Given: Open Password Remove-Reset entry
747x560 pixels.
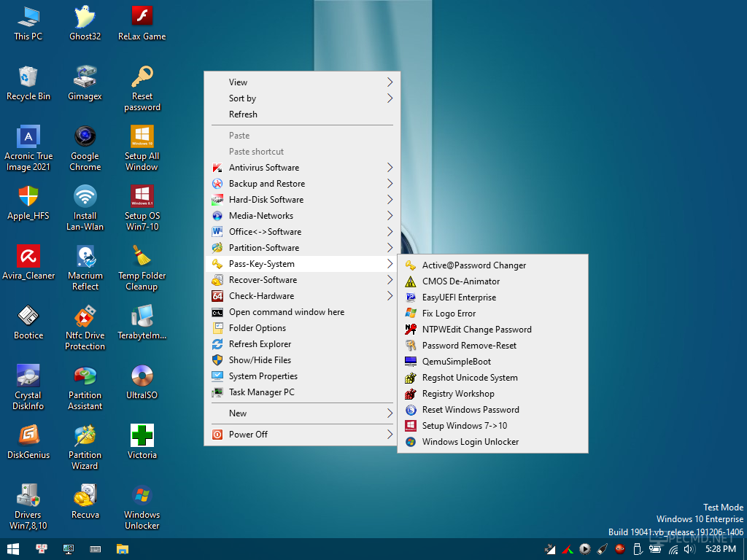Looking at the screenshot, I should tap(492, 346).
